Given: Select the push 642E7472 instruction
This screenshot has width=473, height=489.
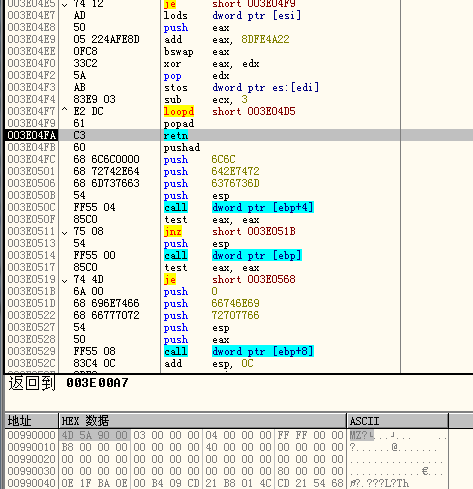Looking at the screenshot, I should coord(212,171).
